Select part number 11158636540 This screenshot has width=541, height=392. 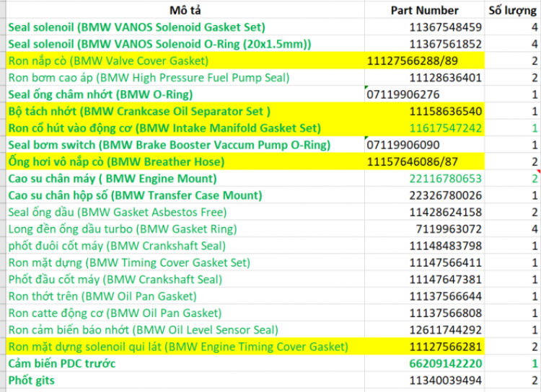point(424,112)
